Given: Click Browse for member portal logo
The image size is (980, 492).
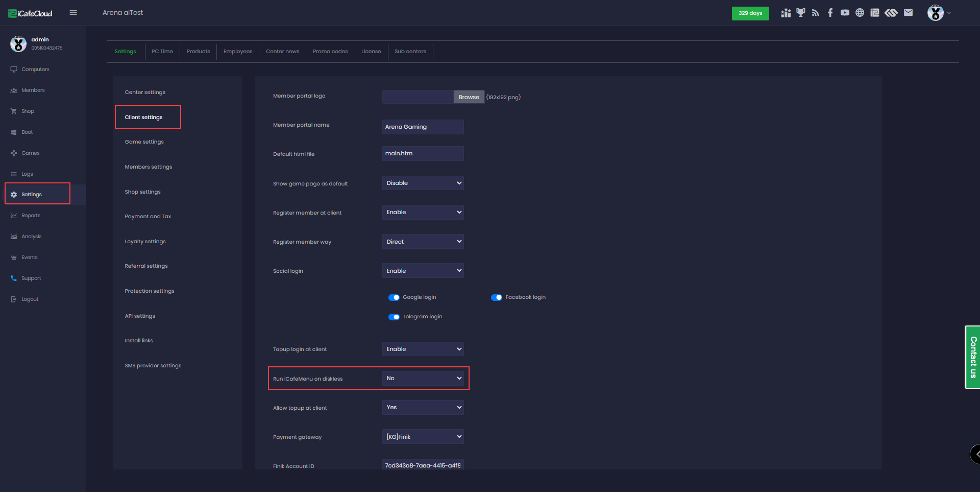Looking at the screenshot, I should pyautogui.click(x=469, y=97).
